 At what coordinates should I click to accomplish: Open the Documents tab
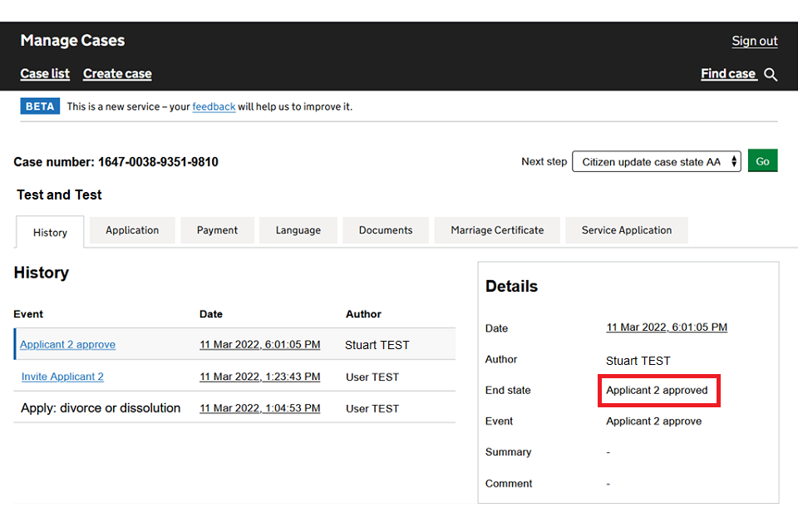(386, 230)
